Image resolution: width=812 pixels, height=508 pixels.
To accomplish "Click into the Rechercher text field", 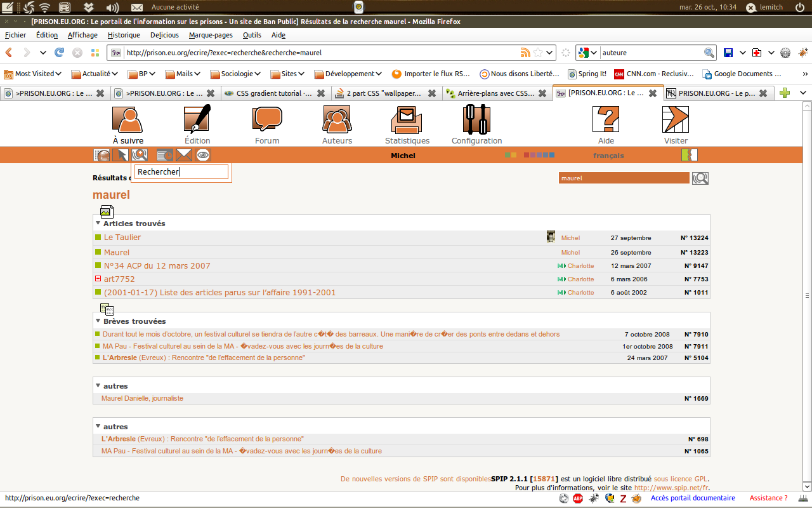I will 181,172.
